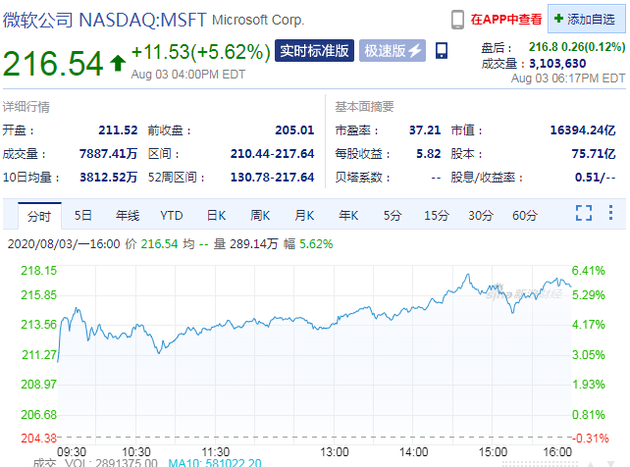Click the phone icon beside 在APP中查看
The height and width of the screenshot is (467, 630).
click(x=457, y=19)
